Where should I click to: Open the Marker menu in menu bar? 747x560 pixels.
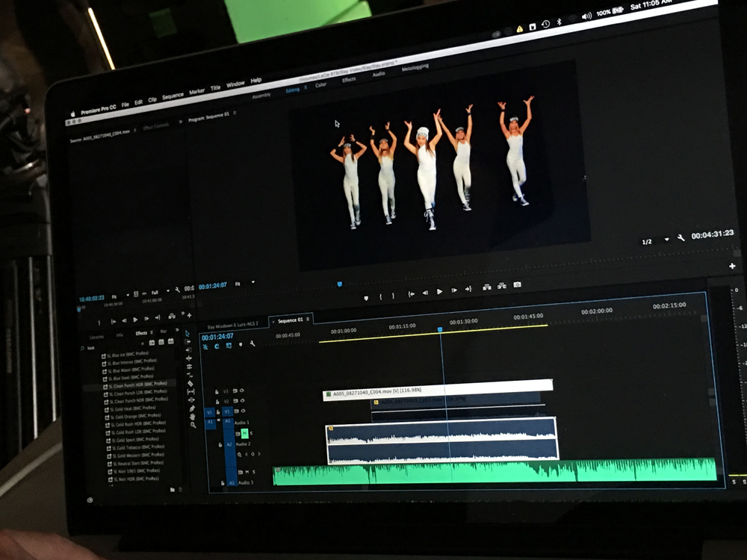[196, 91]
